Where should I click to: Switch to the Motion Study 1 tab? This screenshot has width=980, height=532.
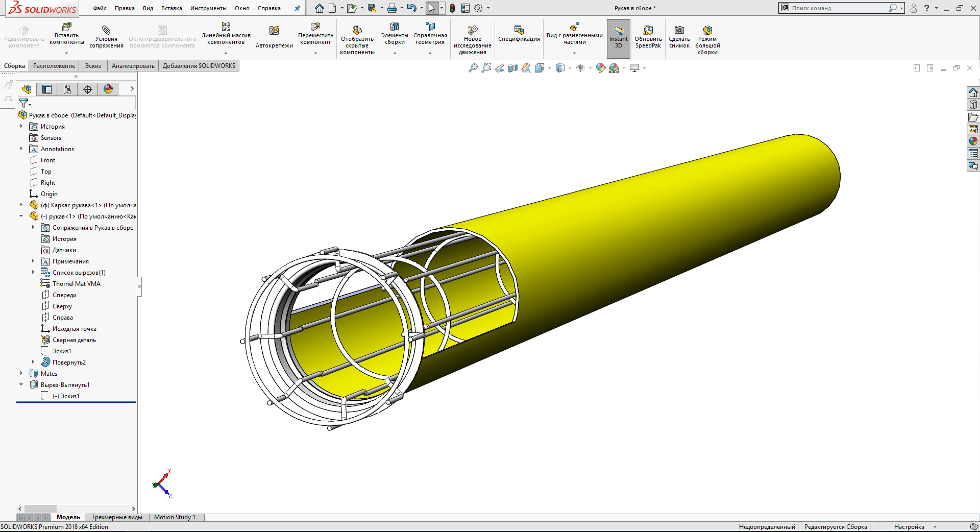pyautogui.click(x=175, y=517)
